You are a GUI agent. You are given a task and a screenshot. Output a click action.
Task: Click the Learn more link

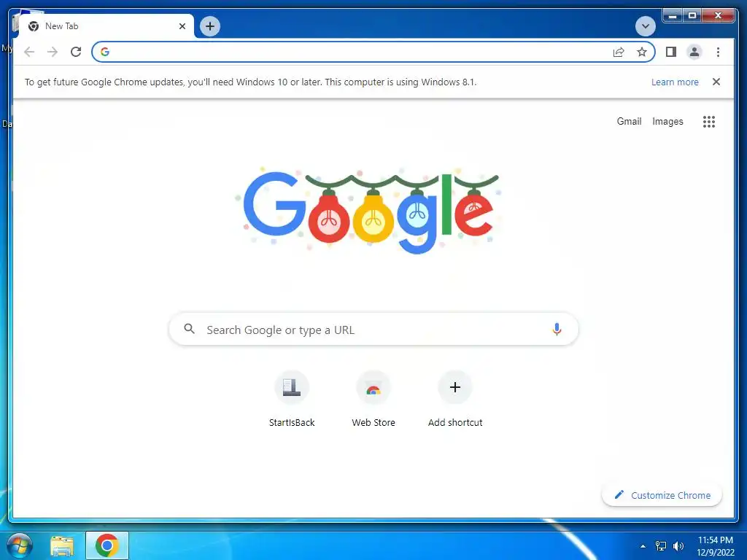[x=675, y=82]
